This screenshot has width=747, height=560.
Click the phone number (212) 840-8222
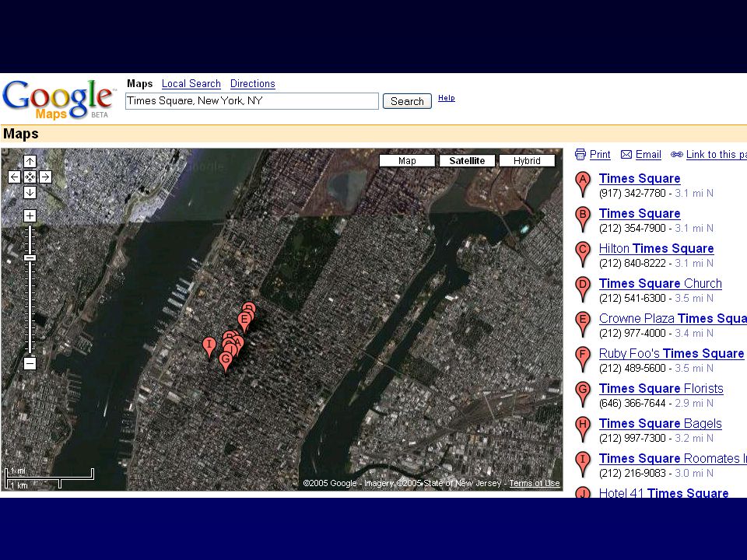(632, 264)
